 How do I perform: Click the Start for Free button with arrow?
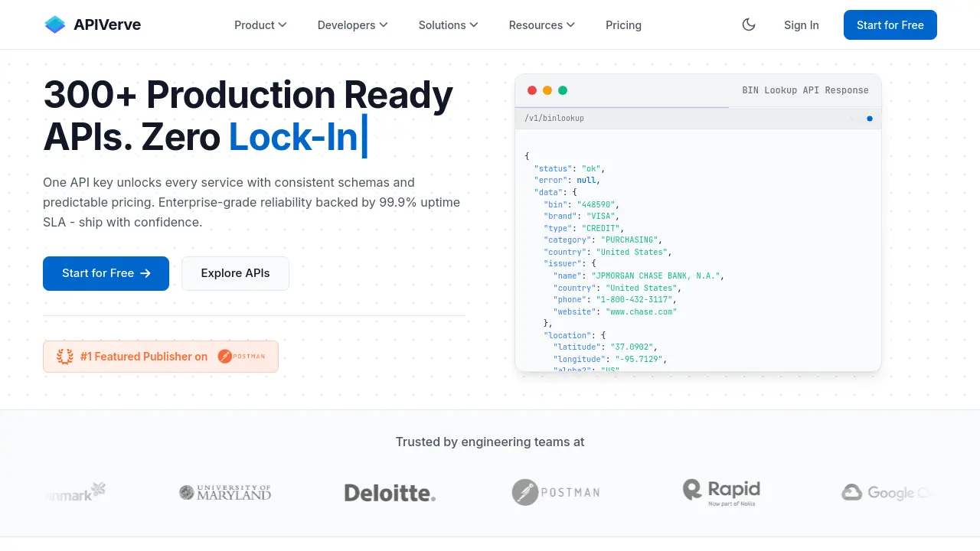click(106, 273)
